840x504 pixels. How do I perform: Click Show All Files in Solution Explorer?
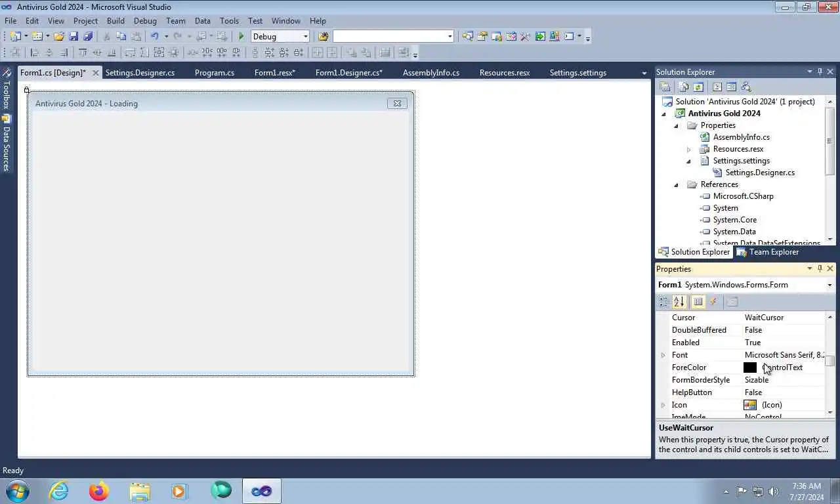[684, 87]
